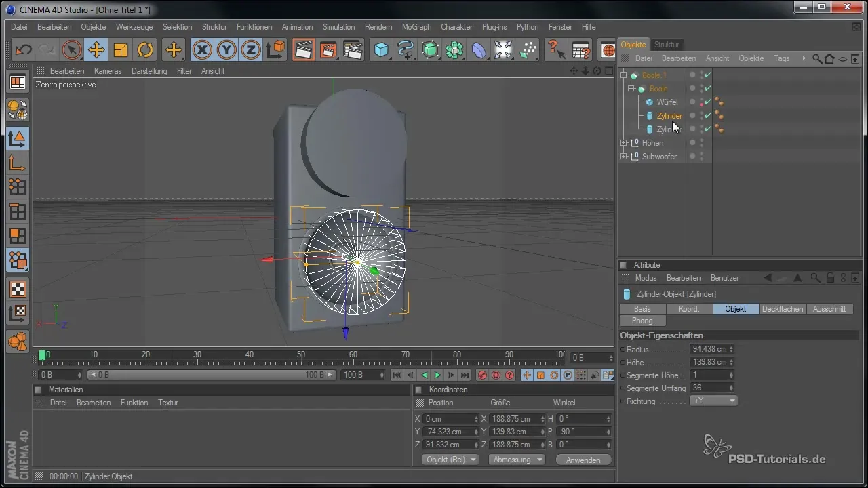Click the Anwenden button
Viewport: 868px width, 488px height.
(583, 460)
